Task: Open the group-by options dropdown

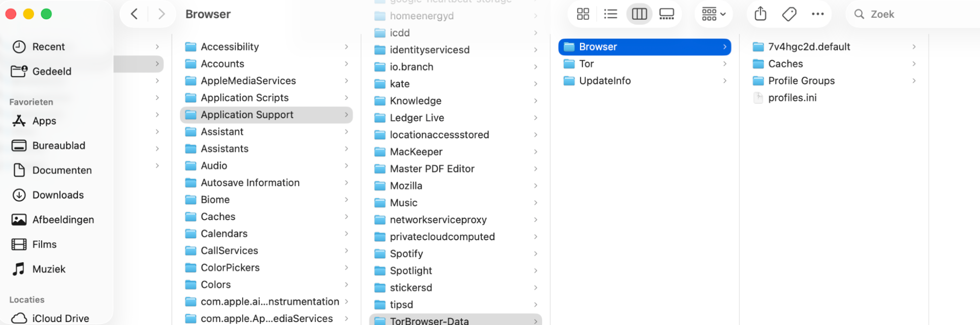Action: pyautogui.click(x=714, y=14)
